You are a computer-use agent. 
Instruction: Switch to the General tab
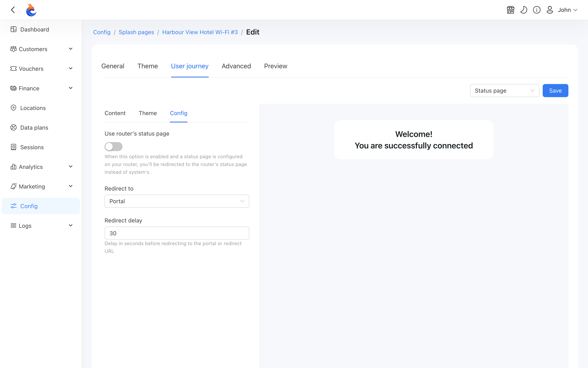[113, 66]
